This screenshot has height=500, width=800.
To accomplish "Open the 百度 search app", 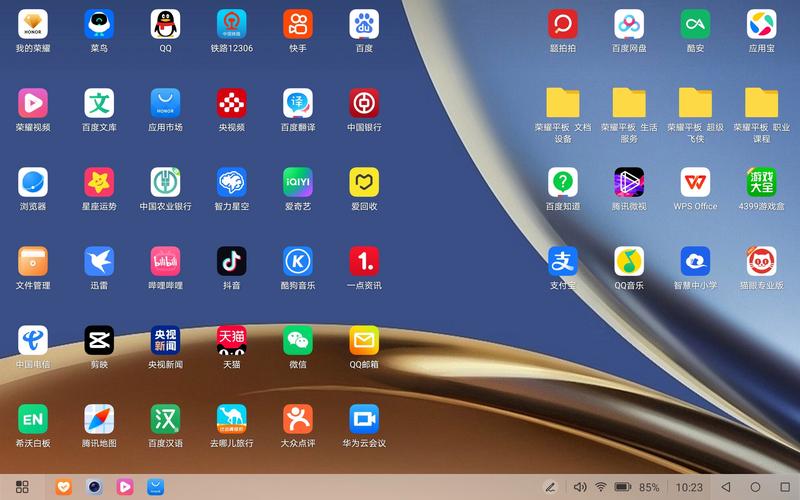I will 364,24.
